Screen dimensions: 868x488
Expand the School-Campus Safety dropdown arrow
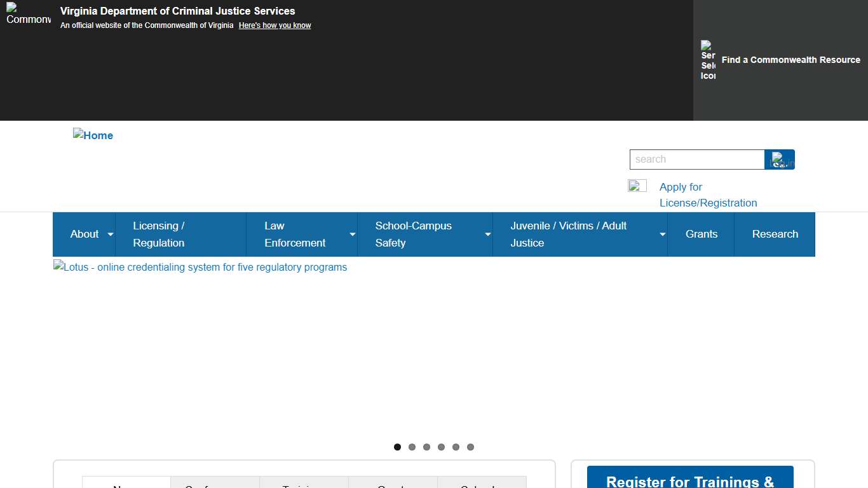[x=488, y=234]
